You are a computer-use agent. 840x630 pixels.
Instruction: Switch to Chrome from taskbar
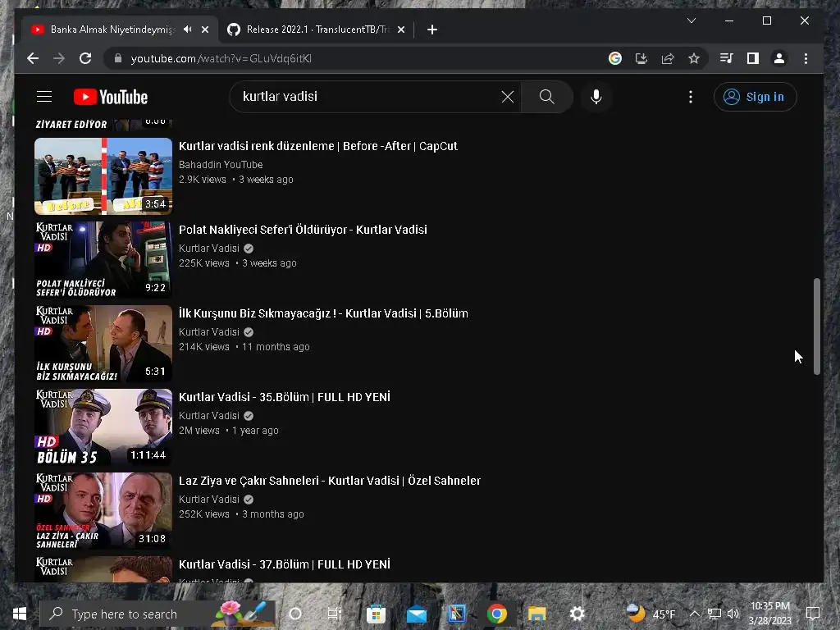coord(496,614)
